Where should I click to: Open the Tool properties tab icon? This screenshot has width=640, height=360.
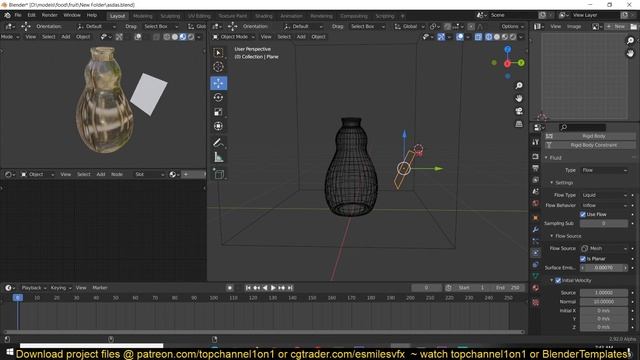click(x=536, y=142)
